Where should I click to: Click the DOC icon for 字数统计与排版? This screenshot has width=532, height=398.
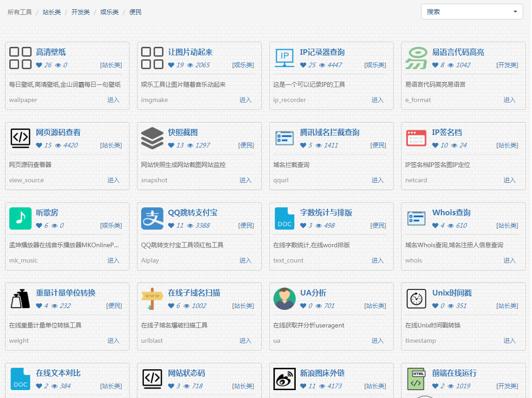(284, 218)
